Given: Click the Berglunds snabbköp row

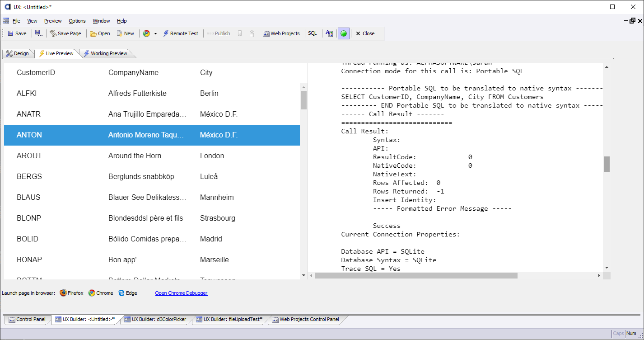Looking at the screenshot, I should click(152, 177).
